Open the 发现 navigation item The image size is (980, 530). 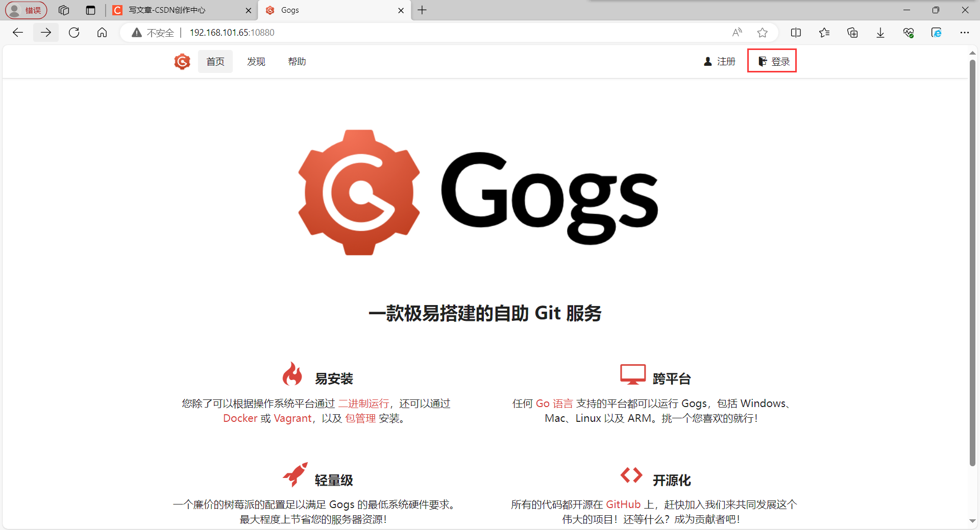pyautogui.click(x=256, y=62)
